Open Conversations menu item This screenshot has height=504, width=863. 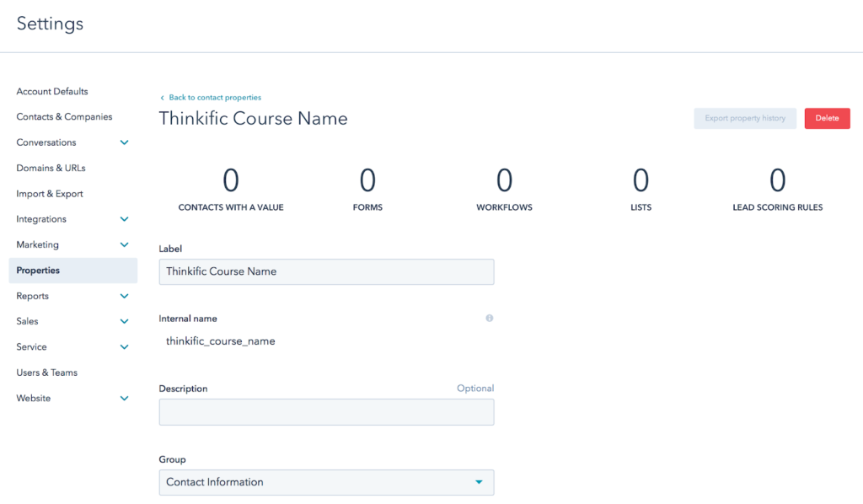[46, 142]
